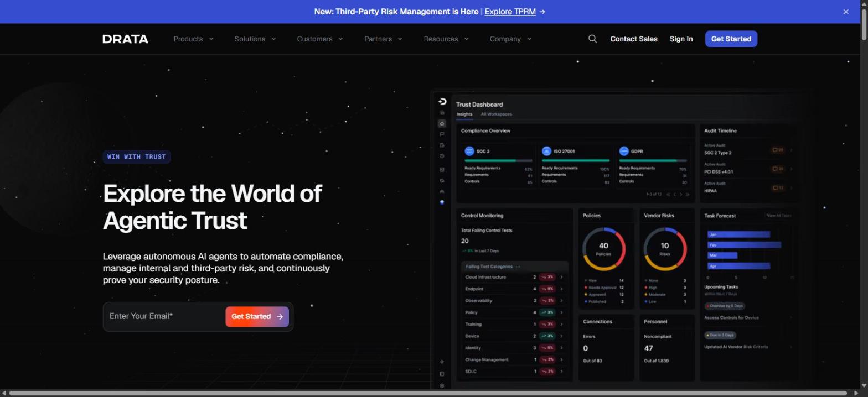
Task: Click the SOC 2 progress bar
Action: tap(498, 160)
